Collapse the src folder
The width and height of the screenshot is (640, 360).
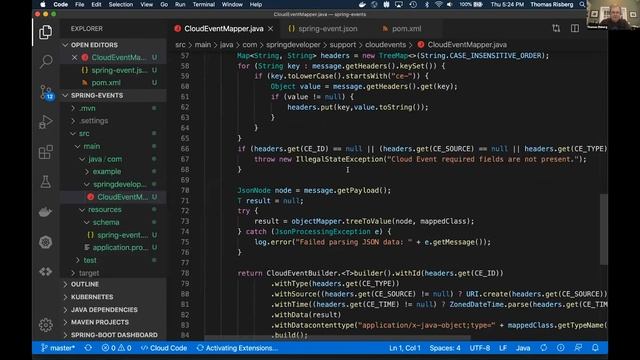[x=113, y=133]
